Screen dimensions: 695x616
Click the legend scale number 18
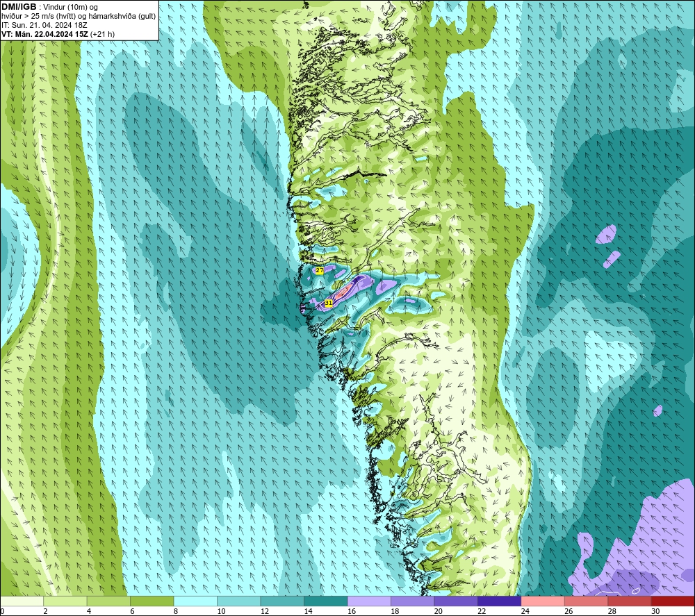point(395,611)
